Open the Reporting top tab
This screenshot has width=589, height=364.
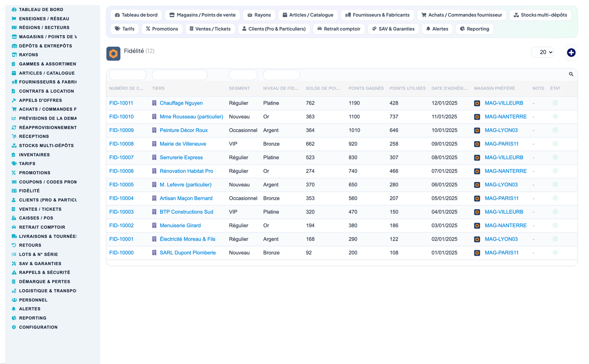[x=474, y=29]
